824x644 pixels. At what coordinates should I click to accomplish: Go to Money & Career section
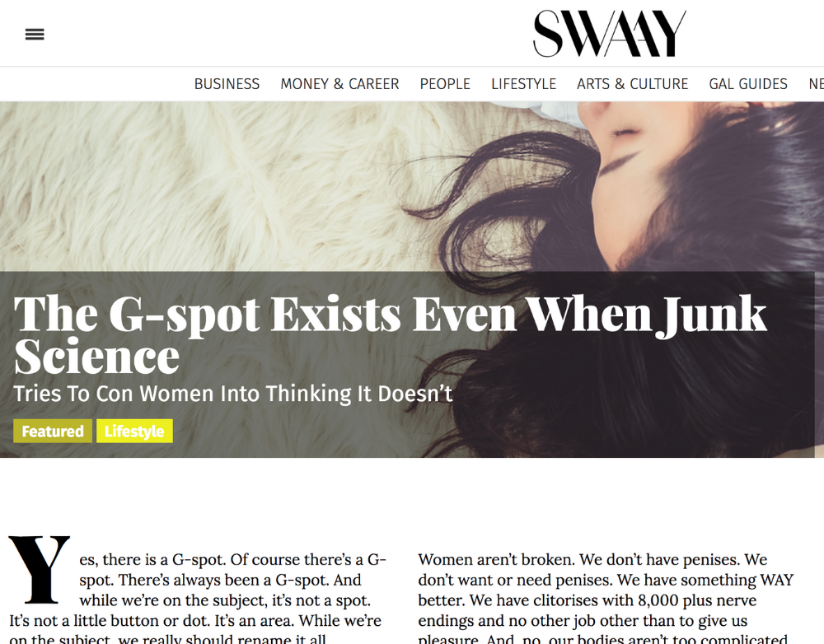click(339, 84)
